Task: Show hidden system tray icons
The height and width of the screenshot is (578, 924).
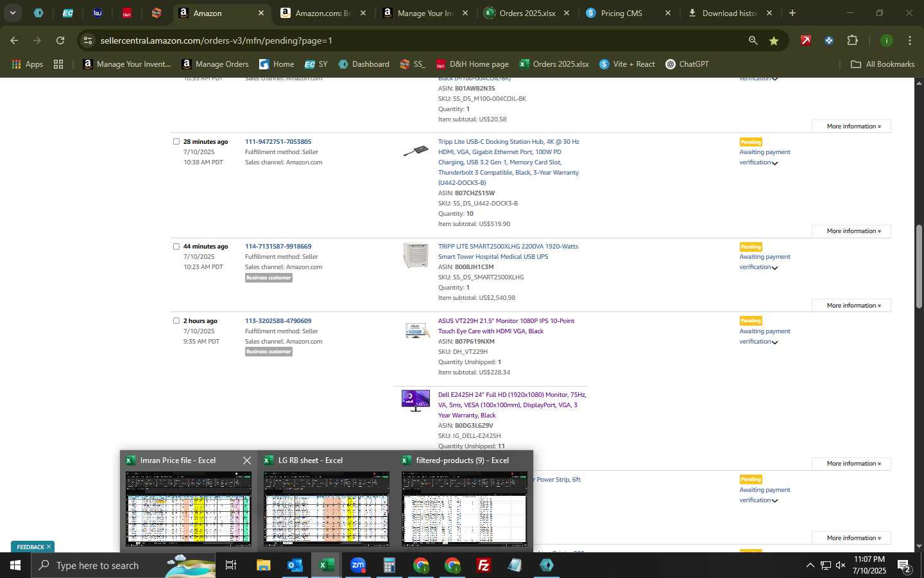Action: (x=810, y=565)
